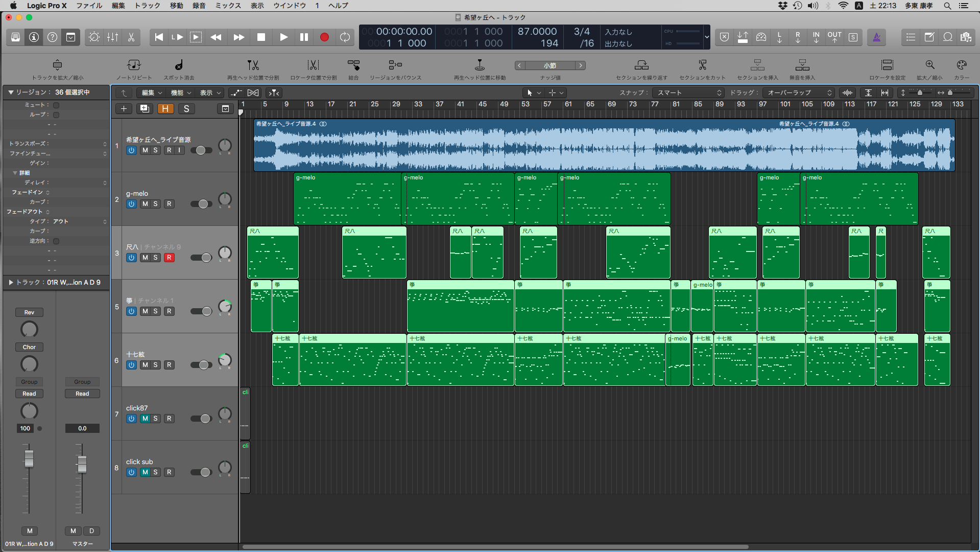Open the Library button in control bar

[x=16, y=37]
